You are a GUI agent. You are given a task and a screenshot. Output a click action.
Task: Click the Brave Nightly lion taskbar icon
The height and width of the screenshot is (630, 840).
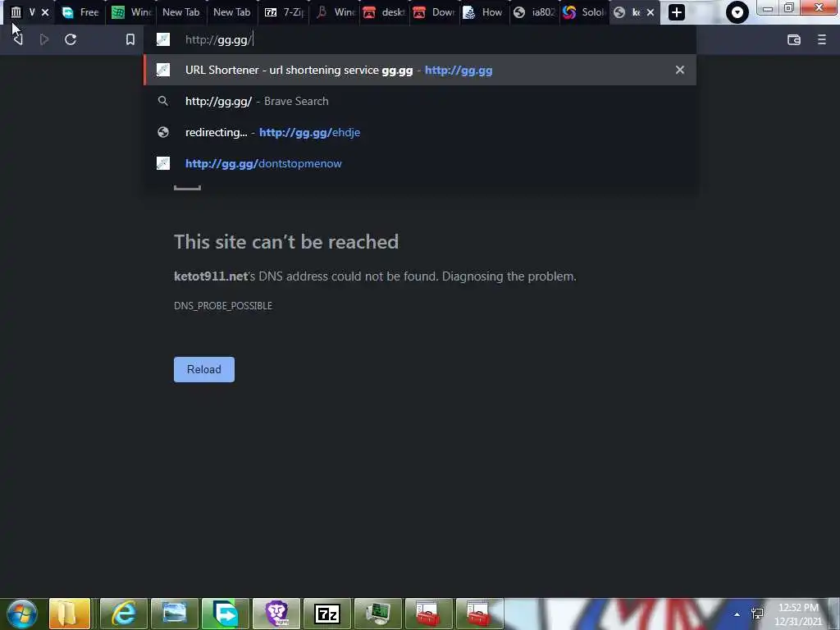(276, 614)
